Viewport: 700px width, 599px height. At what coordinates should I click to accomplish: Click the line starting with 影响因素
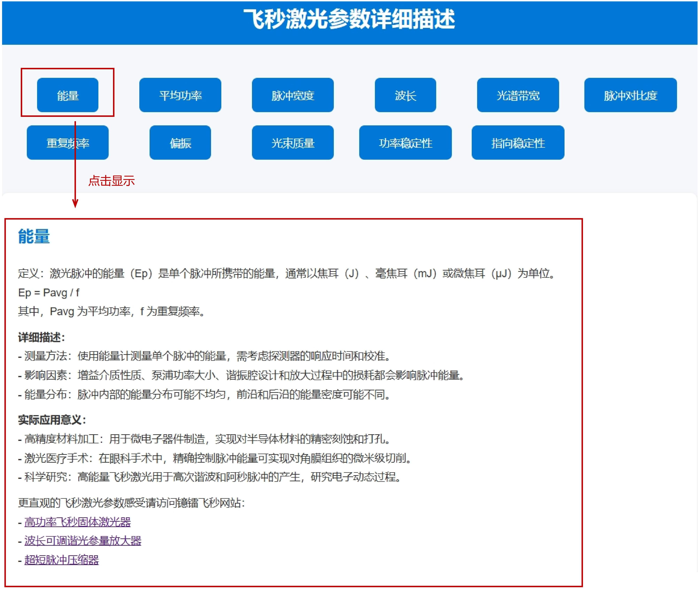point(242,375)
